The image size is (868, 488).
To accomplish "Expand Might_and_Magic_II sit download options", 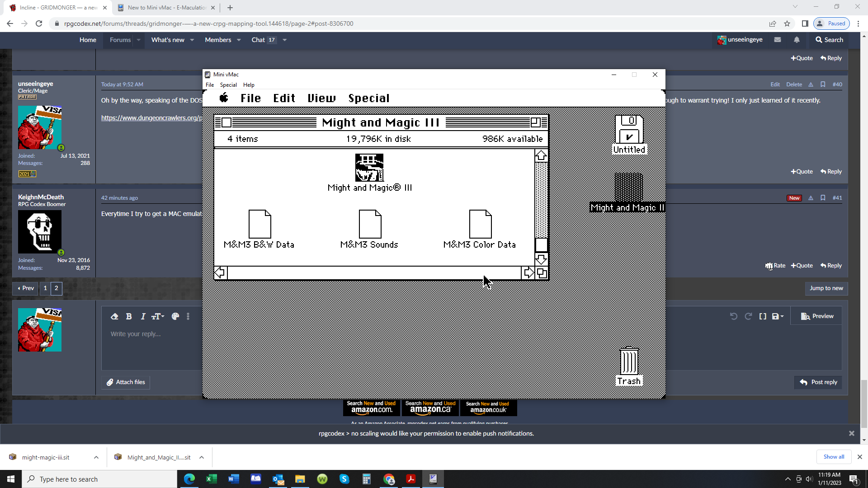I will click(x=202, y=457).
